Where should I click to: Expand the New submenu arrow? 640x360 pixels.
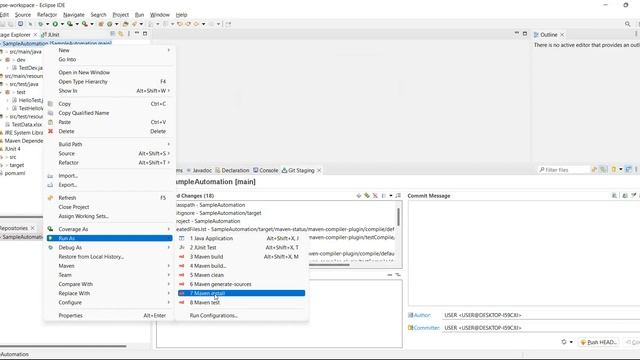169,50
